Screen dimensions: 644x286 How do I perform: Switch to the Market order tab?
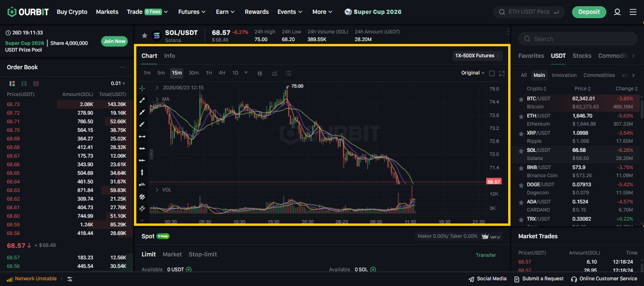[x=172, y=254]
